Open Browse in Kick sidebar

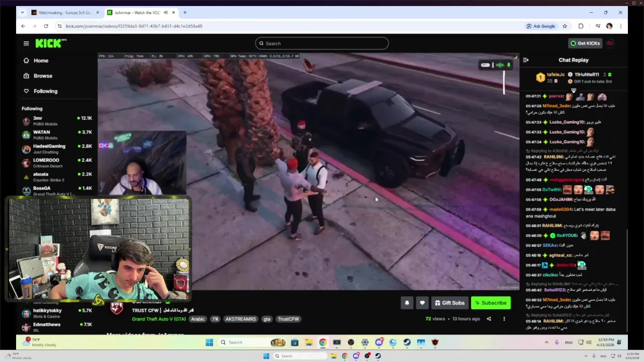38,76
